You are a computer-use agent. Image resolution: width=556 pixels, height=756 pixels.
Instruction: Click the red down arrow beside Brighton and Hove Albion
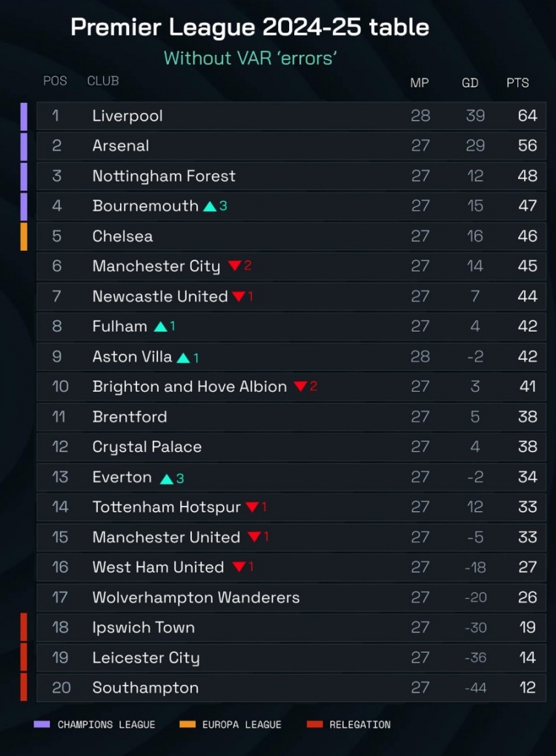pyautogui.click(x=300, y=387)
